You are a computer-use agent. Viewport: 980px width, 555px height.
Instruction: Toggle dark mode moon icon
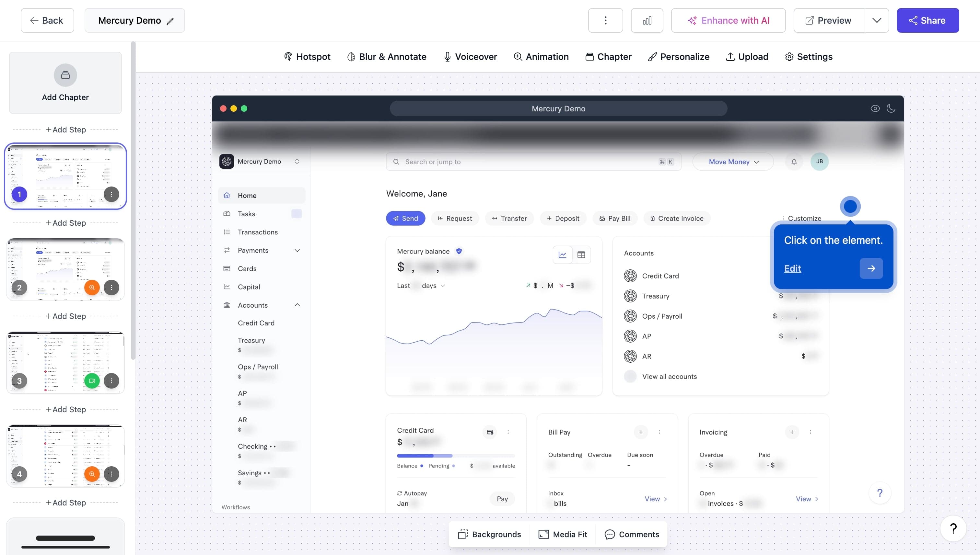pyautogui.click(x=891, y=109)
